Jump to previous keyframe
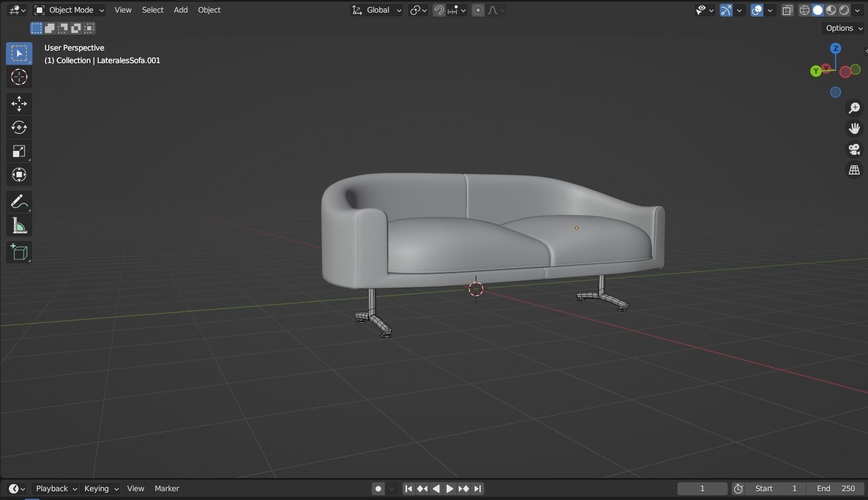The height and width of the screenshot is (500, 868). 422,488
